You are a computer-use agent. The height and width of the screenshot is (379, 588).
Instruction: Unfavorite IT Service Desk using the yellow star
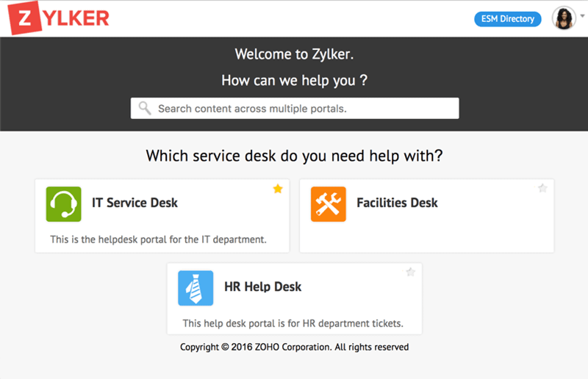(278, 189)
